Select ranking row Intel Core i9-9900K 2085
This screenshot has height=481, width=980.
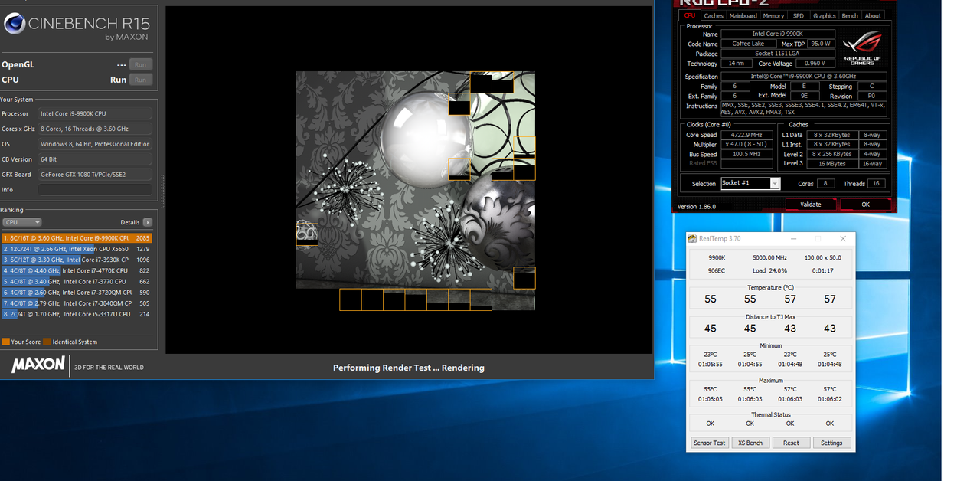coord(77,238)
